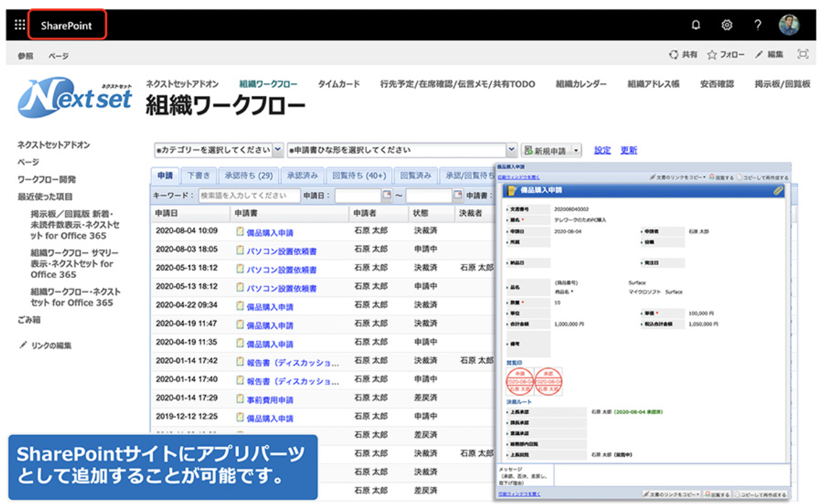Expand the 申請書ひな形を選択してください dropdown

click(512, 150)
